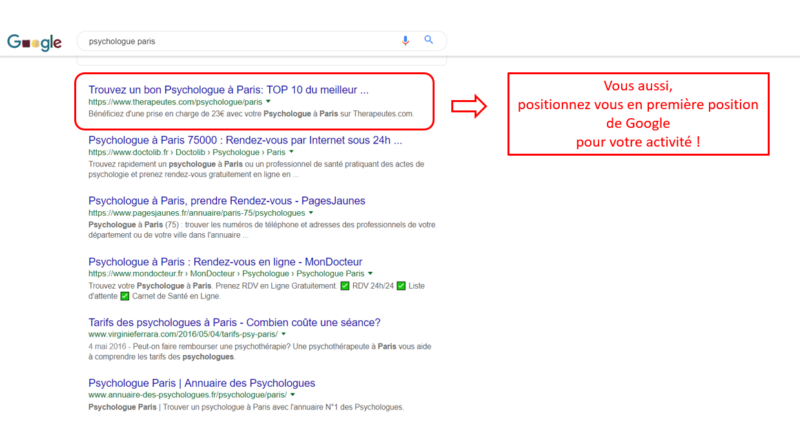The width and height of the screenshot is (800, 445).
Task: Open Doctolib 'Psychologue à Paris 75000' result
Action: (245, 140)
